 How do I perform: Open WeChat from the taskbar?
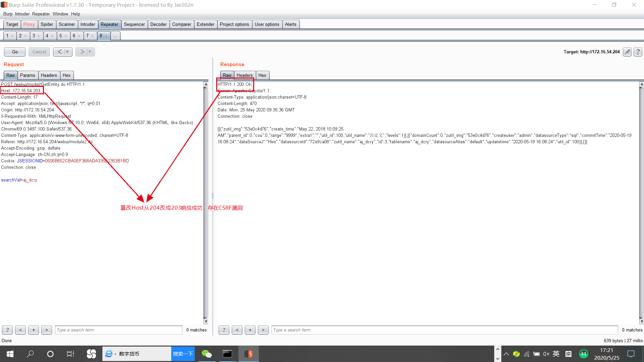[x=207, y=354]
